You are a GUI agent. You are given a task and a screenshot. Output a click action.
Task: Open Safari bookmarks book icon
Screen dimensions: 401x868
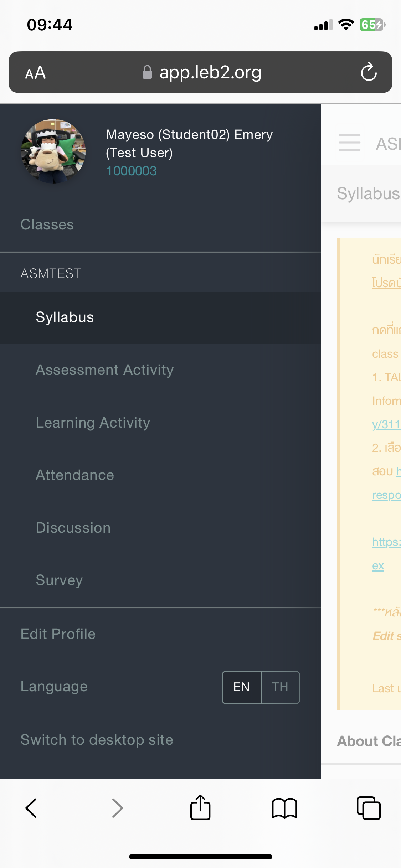tap(284, 808)
